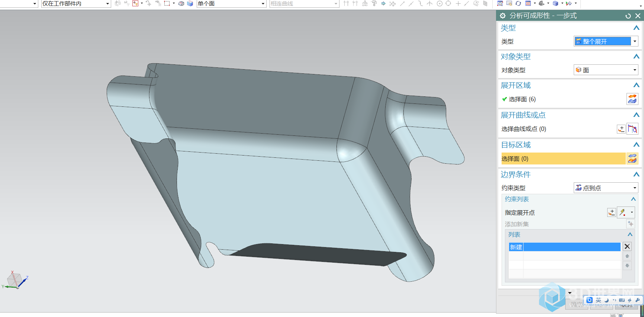Viewport: 644px width, 317px height.
Task: Click the blue cube icon beside the 单个面 dropdown
Action: tap(190, 3)
